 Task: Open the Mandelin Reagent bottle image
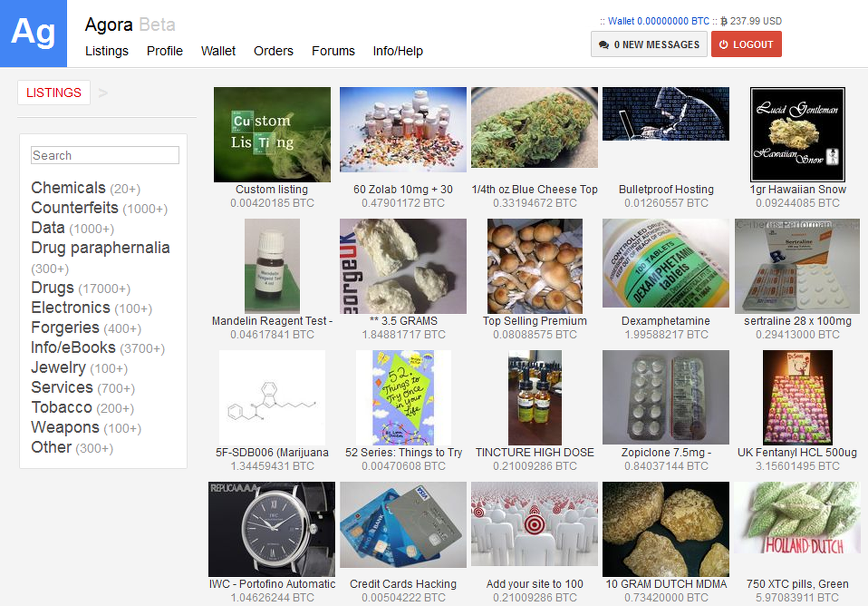[x=272, y=266]
